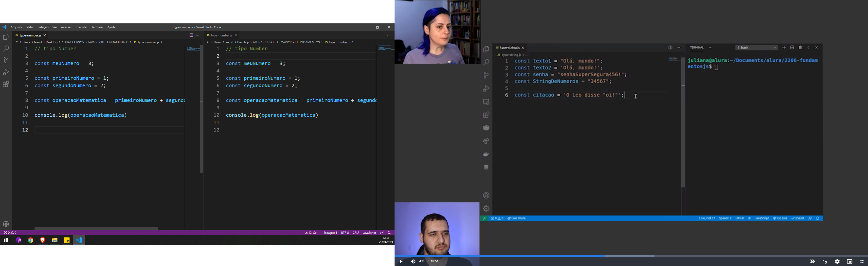The width and height of the screenshot is (868, 266).
Task: Click kill terminal trash icon
Action: point(800,48)
